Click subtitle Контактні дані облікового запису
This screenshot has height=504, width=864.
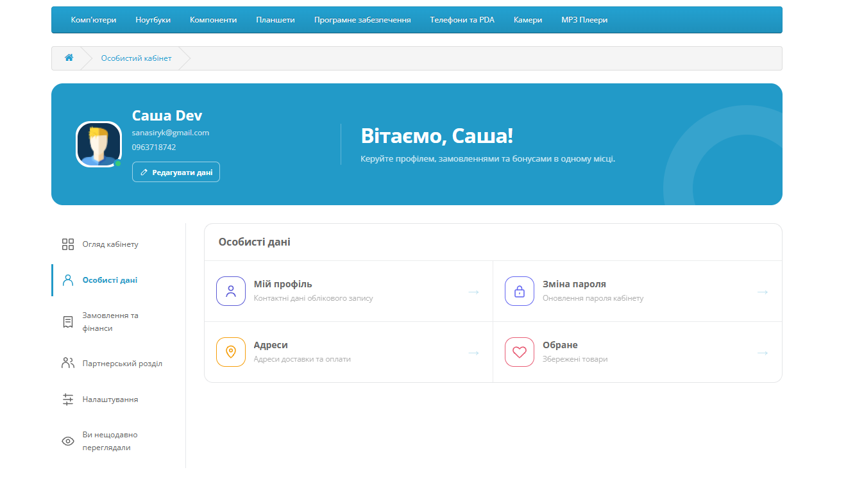pyautogui.click(x=313, y=298)
